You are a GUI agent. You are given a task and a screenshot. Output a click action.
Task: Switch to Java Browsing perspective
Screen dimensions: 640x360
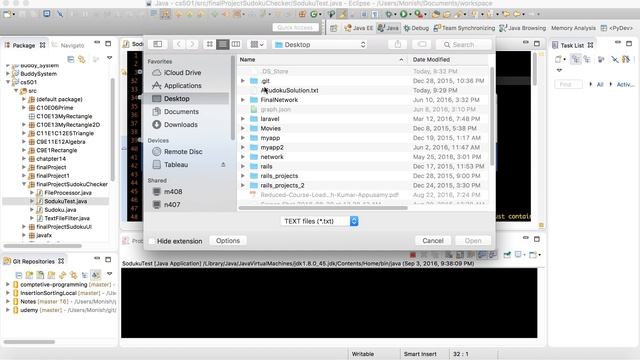click(x=522, y=28)
